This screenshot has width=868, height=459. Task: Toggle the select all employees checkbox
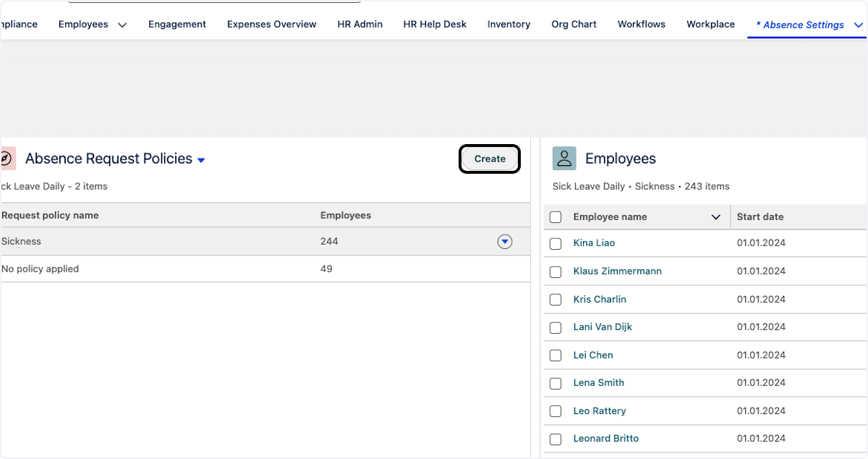(556, 217)
